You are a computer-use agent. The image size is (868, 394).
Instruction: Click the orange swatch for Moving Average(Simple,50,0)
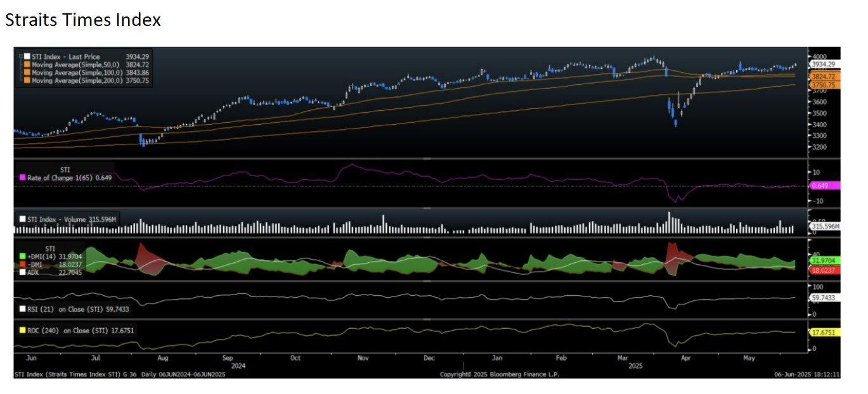point(27,65)
